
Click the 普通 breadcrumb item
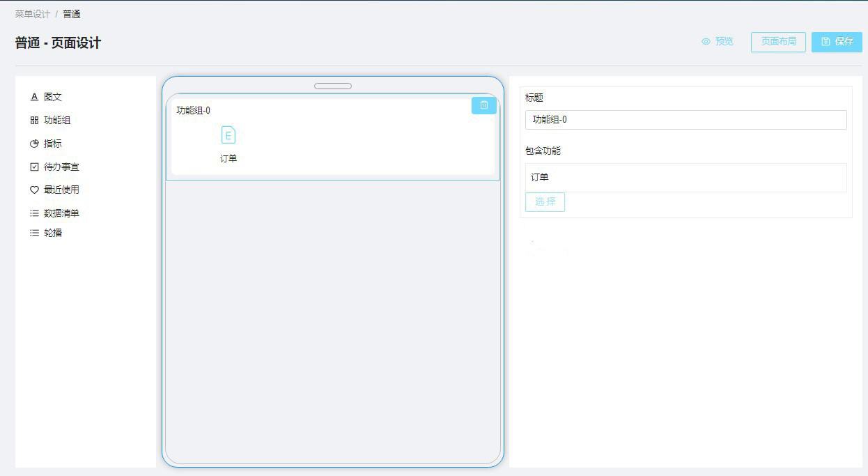pos(72,14)
